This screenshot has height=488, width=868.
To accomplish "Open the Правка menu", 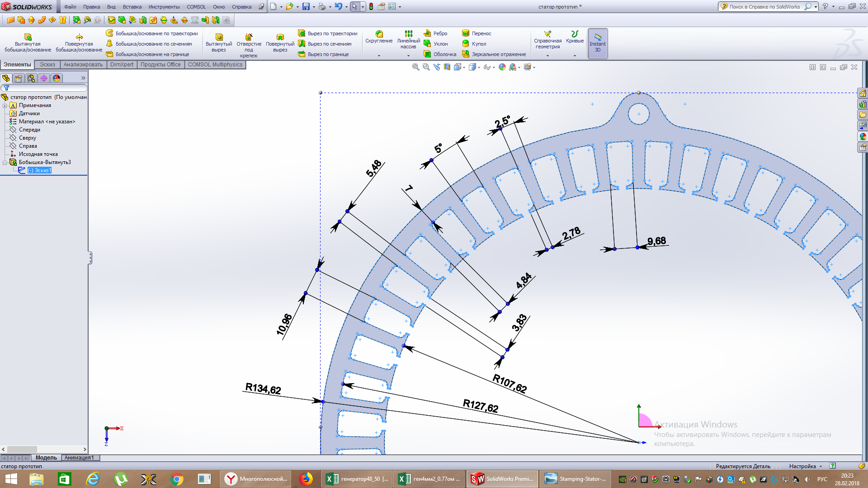I will click(x=91, y=7).
